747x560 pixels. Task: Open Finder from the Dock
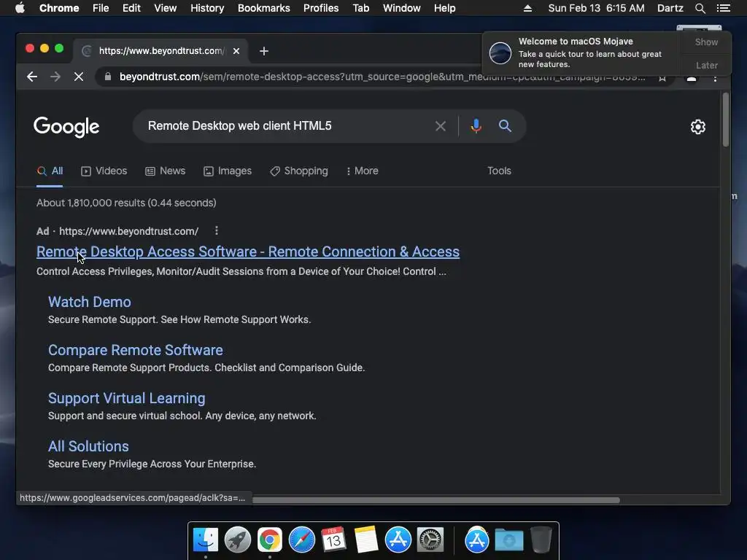tap(205, 540)
